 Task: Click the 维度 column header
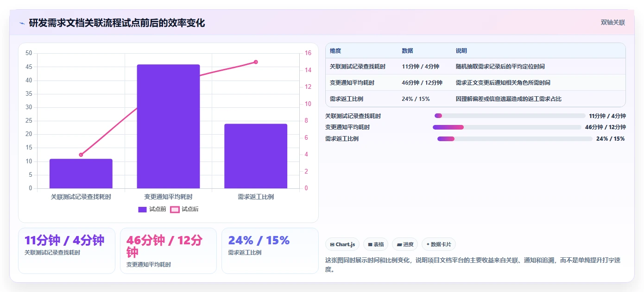pyautogui.click(x=335, y=51)
